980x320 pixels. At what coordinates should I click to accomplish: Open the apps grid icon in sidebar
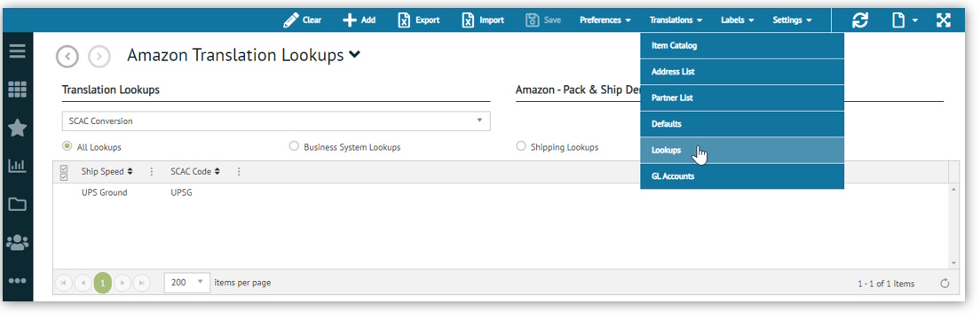17,90
